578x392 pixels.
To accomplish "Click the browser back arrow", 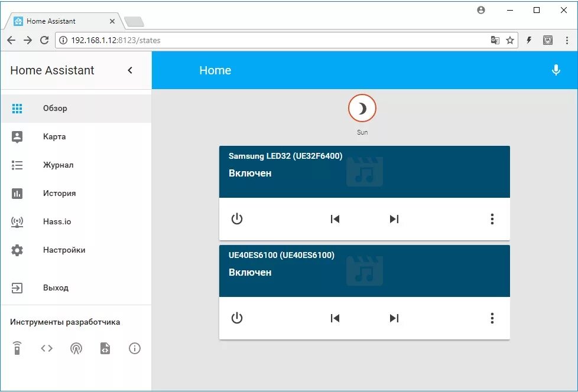I will (x=11, y=40).
